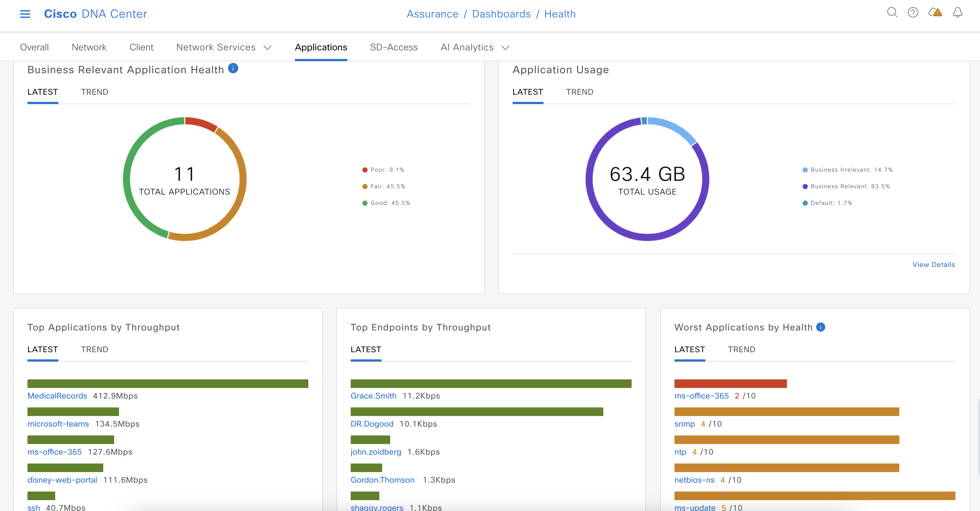980x511 pixels.
Task: Click info icon beside Worst Applications by Health
Action: tap(821, 327)
